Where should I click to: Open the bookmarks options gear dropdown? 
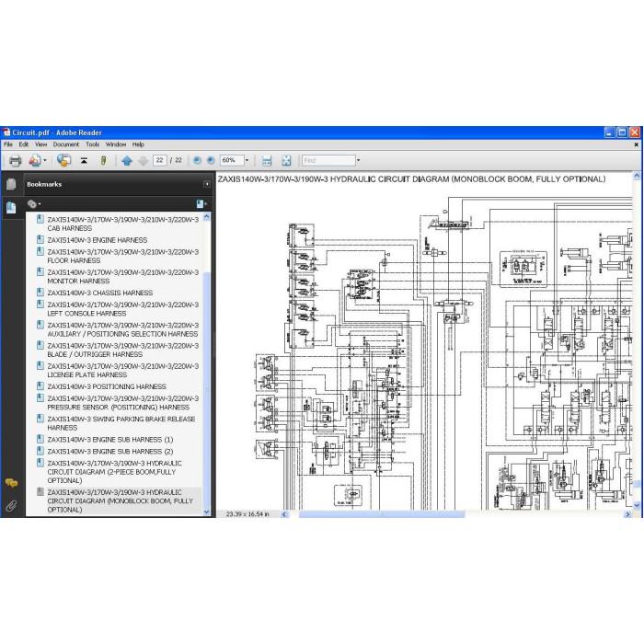point(34,203)
